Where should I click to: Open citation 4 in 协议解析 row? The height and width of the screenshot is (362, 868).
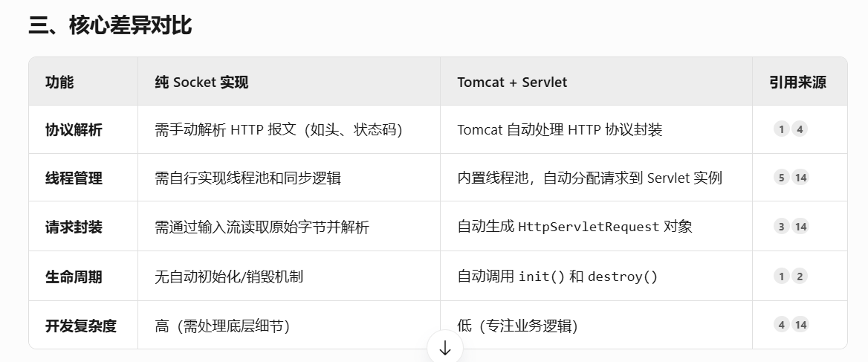click(x=800, y=129)
